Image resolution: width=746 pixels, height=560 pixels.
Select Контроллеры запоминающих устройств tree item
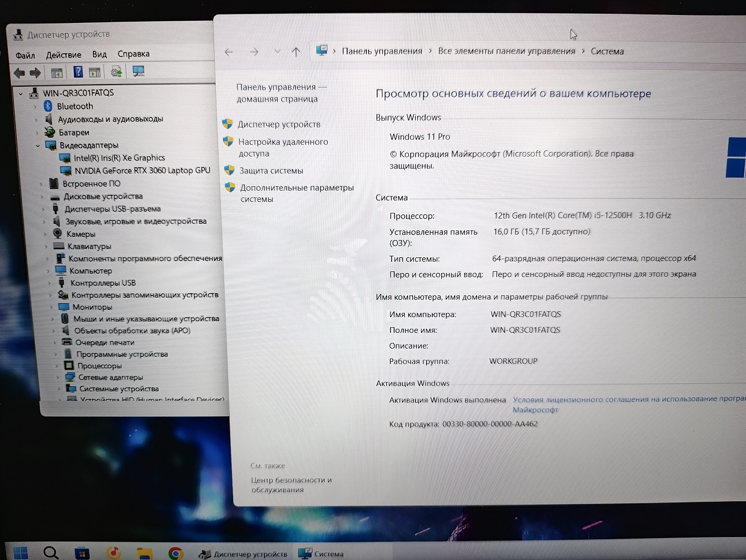pyautogui.click(x=145, y=295)
